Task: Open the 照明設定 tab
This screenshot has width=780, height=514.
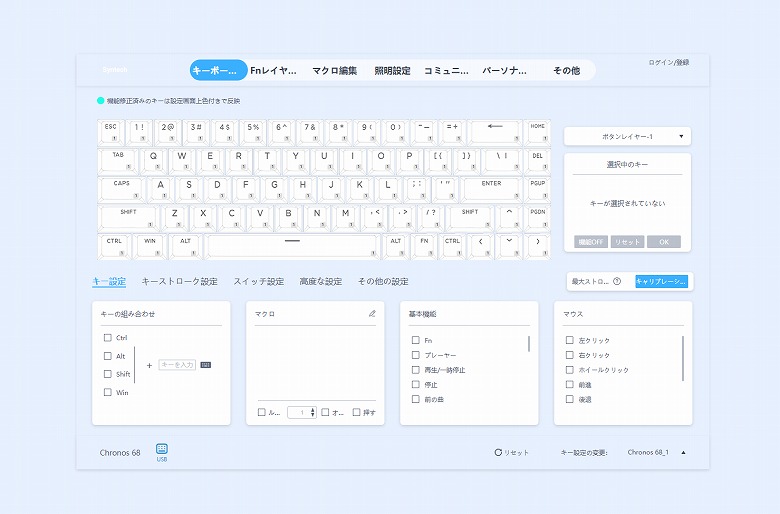Action: click(392, 71)
